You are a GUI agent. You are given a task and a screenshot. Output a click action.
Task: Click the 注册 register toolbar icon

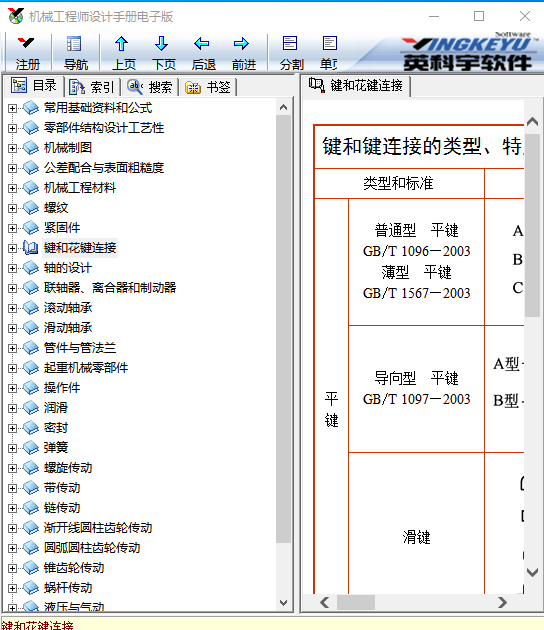(x=27, y=53)
